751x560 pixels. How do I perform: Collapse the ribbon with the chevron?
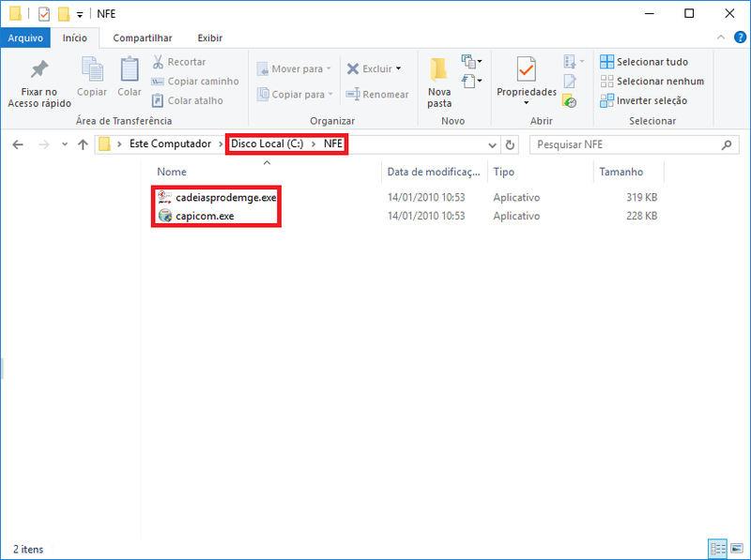click(x=721, y=38)
